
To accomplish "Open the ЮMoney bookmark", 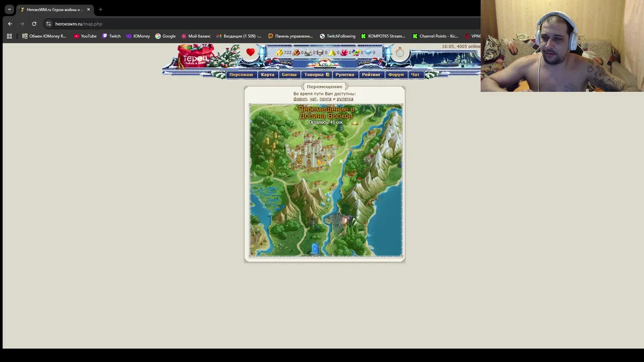I will tap(138, 36).
